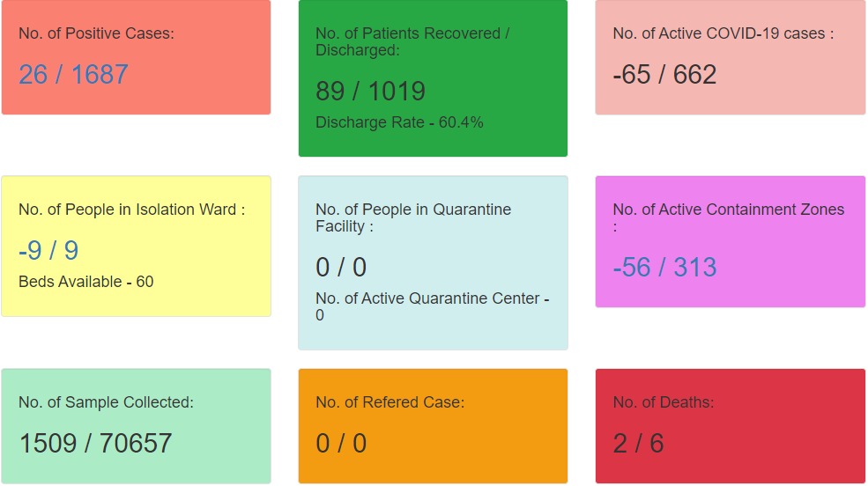Viewport: 868px width, 486px height.
Task: Select the 'No. of Refered Case' heading
Action: (x=389, y=402)
